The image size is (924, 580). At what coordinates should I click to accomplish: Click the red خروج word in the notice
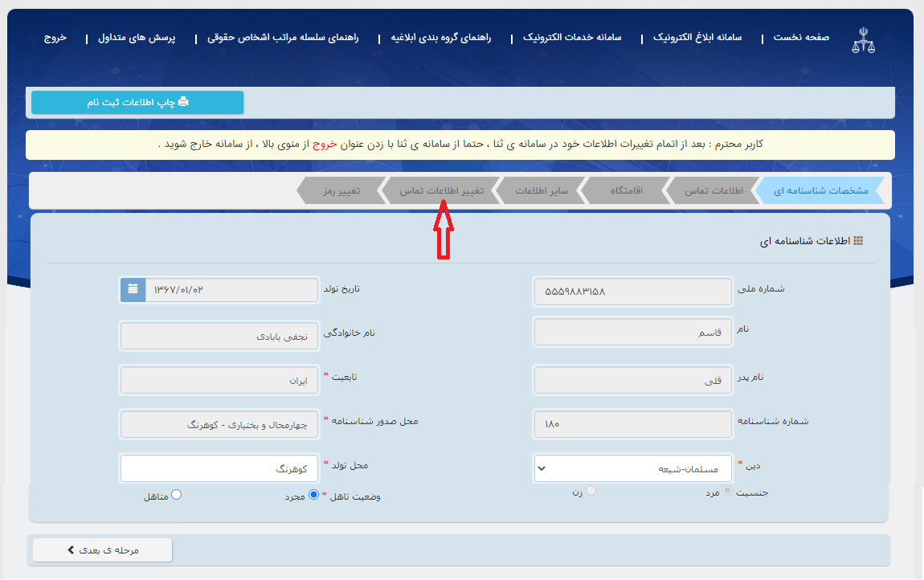[x=324, y=144]
